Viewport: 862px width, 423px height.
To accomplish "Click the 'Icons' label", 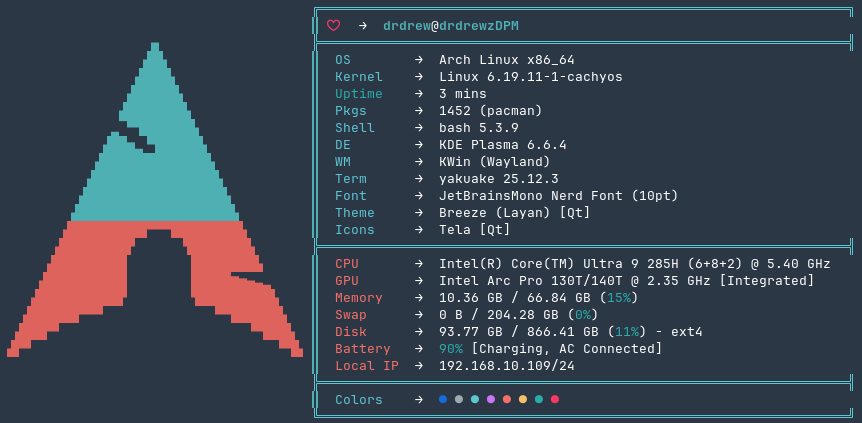I will pos(355,230).
